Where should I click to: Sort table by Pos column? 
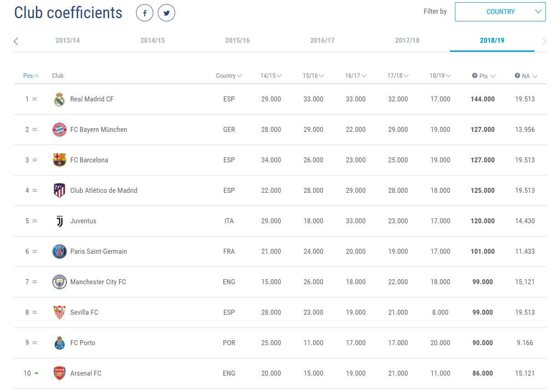tap(31, 76)
